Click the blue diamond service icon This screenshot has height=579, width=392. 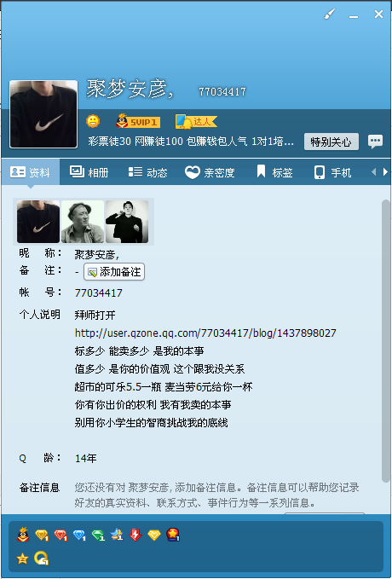(x=79, y=535)
